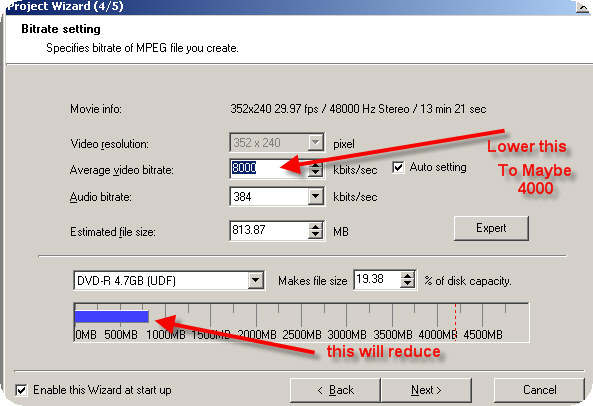Screen dimensions: 593x406
Task: Click the Estimated file size field
Action: 269,231
